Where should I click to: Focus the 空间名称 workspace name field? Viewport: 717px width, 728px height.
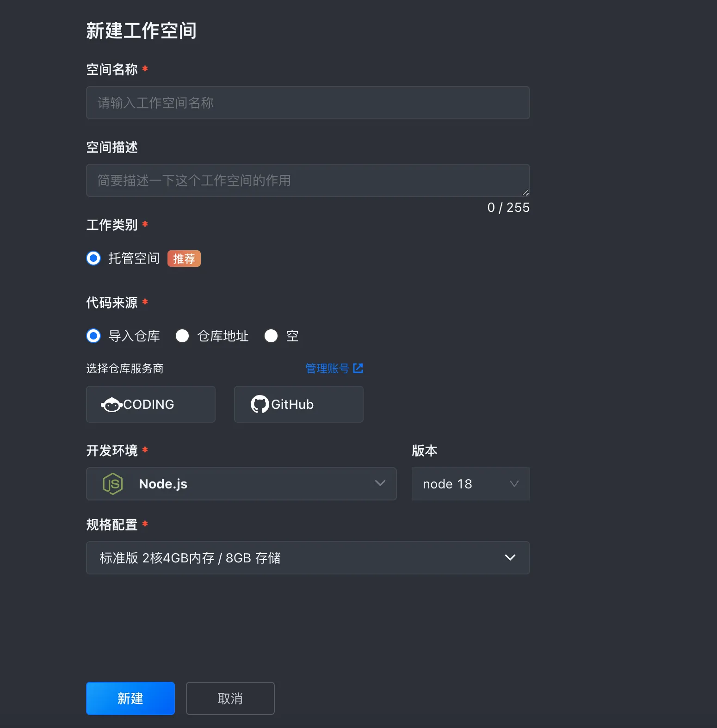(308, 103)
